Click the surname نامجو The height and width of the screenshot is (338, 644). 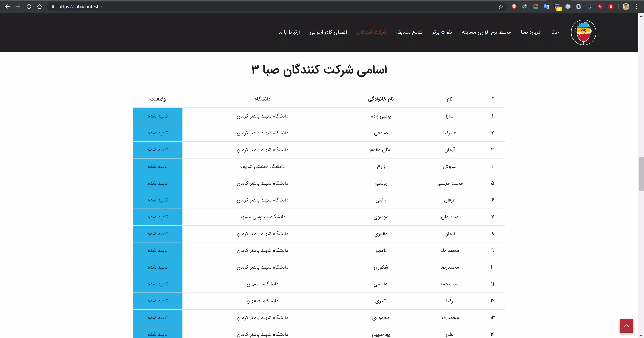381,250
